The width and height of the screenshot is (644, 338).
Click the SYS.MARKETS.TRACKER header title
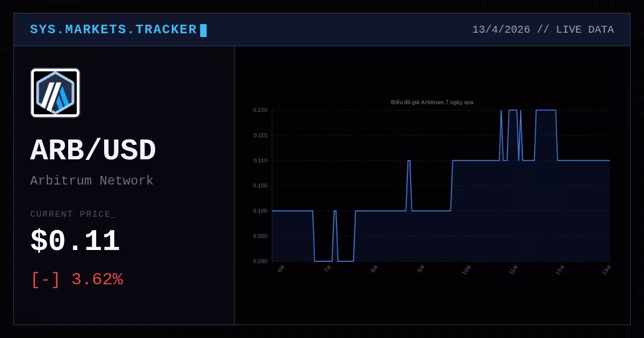113,30
